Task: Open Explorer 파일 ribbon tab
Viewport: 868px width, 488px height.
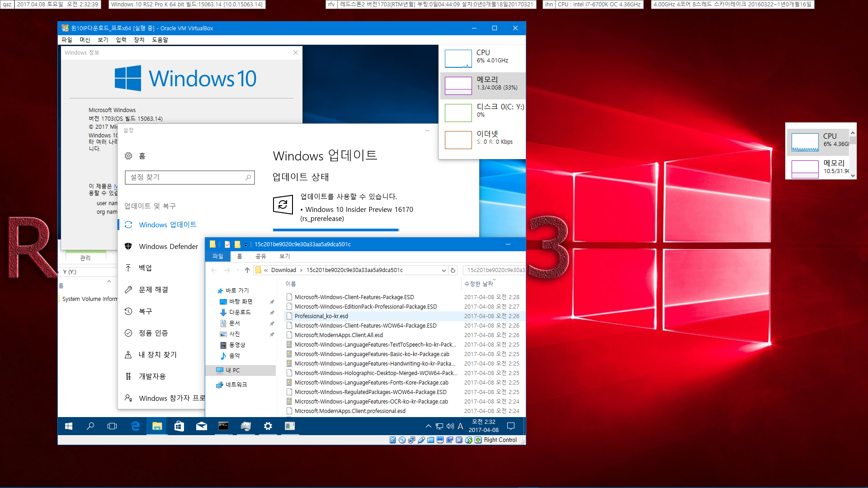Action: click(218, 256)
